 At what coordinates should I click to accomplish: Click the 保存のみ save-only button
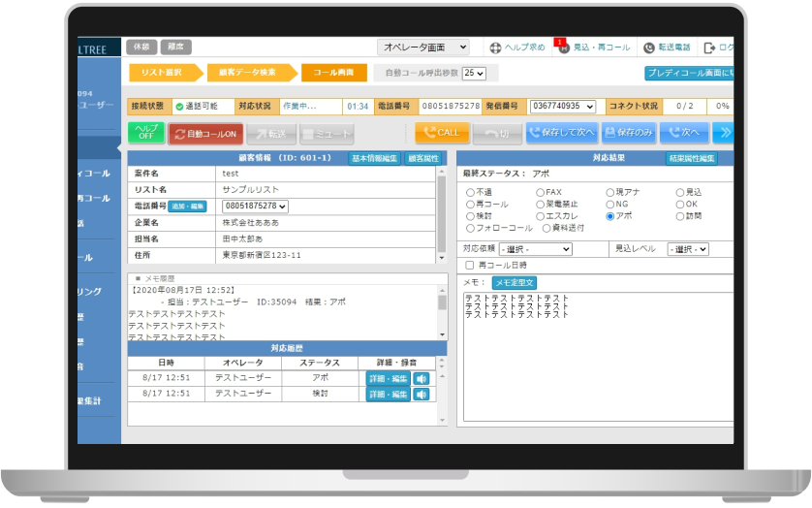628,133
